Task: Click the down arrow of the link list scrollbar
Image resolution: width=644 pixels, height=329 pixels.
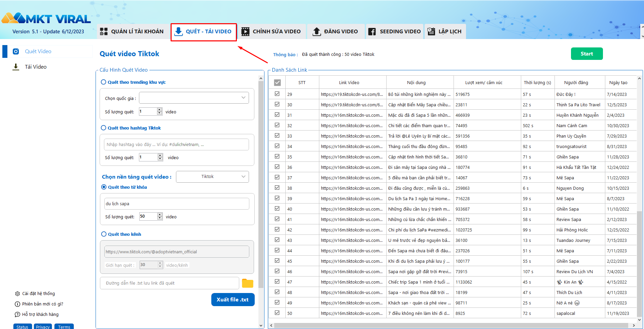Action: (640, 320)
